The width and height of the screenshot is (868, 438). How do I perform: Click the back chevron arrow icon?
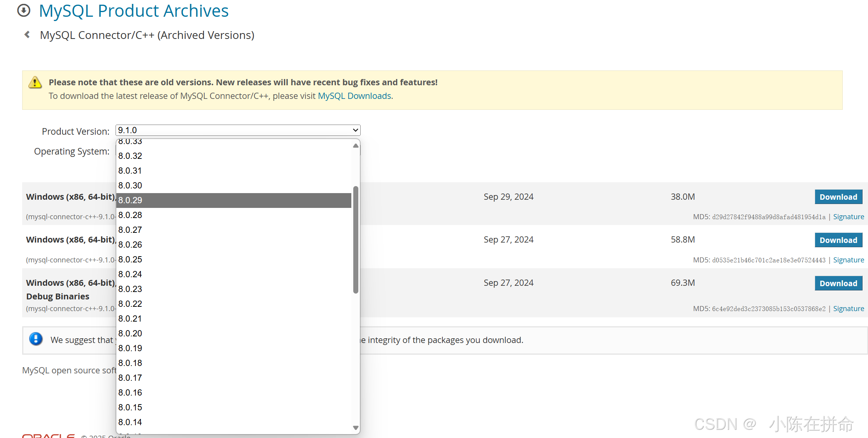click(27, 35)
